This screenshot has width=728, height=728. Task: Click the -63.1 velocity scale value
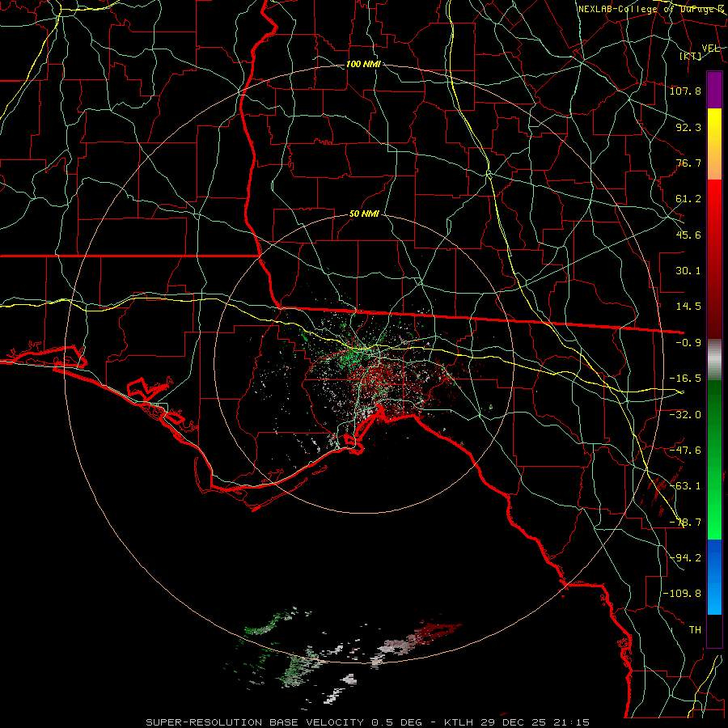point(685,486)
